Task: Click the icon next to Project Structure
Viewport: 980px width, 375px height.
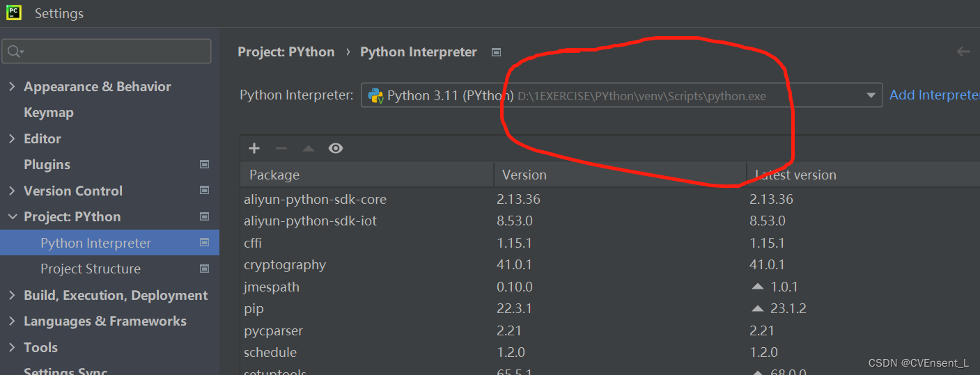Action: [205, 269]
